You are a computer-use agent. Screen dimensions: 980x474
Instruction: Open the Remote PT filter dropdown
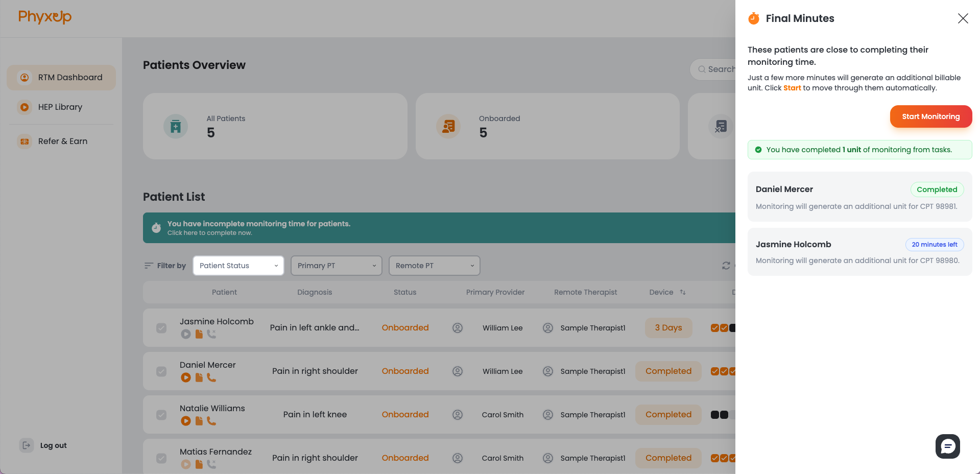[x=434, y=266]
